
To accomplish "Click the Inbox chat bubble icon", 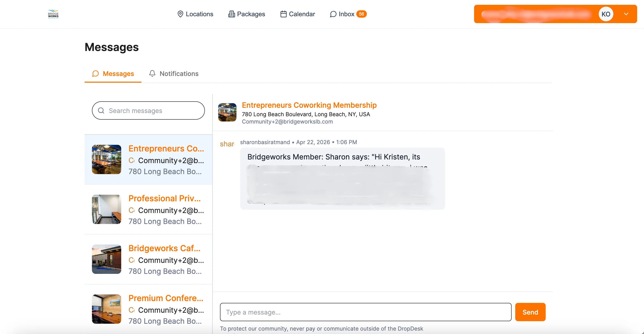I will [x=333, y=14].
